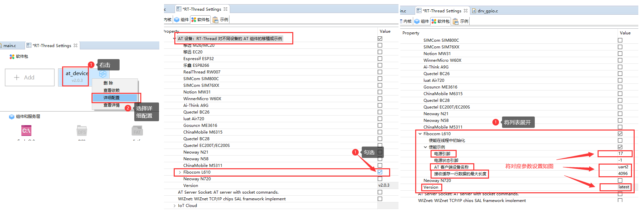
Task: Expand the Fibocom L610 row in the middle panel
Action: tap(180, 172)
